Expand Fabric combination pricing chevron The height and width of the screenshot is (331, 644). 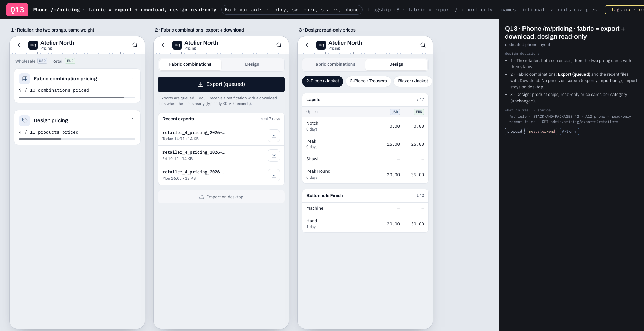tap(133, 78)
